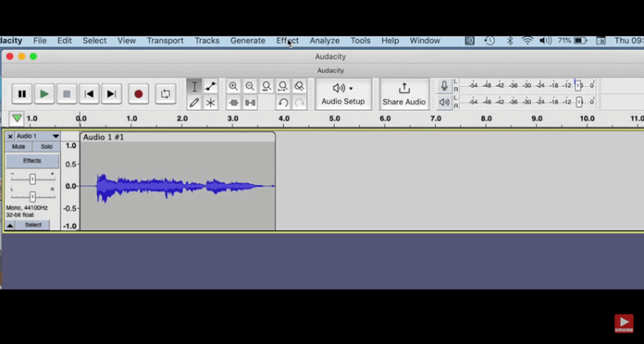Open the Analyze menu
644x344 pixels.
coord(325,41)
